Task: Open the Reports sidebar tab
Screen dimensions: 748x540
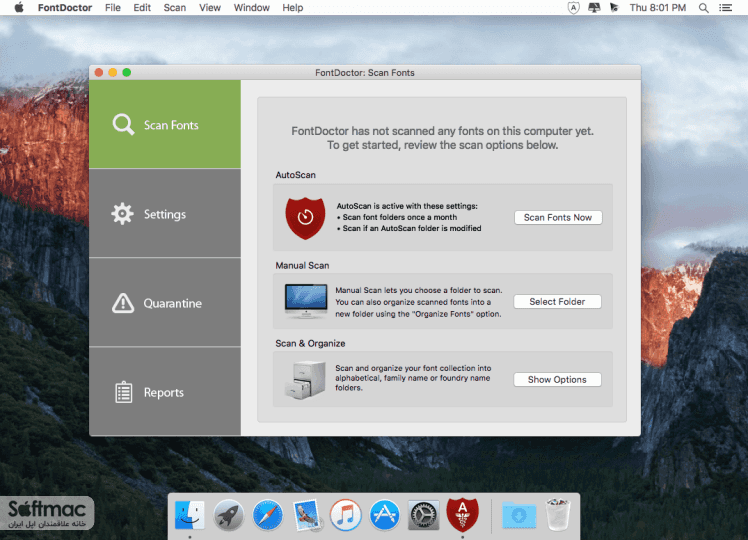Action: tap(165, 392)
